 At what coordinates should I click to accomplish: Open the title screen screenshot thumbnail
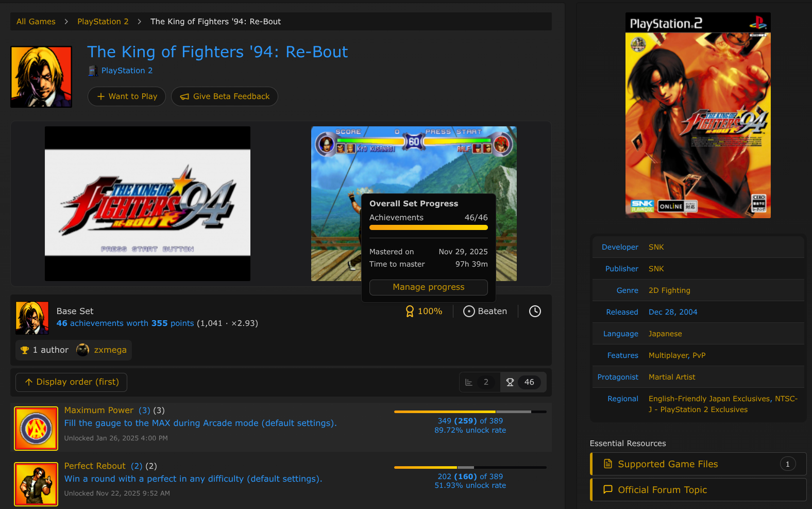tap(147, 204)
